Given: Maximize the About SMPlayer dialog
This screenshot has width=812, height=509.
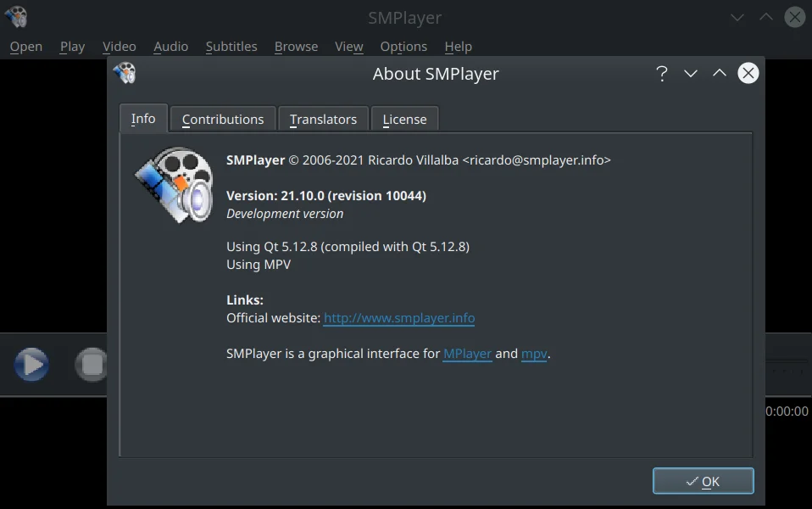Looking at the screenshot, I should coord(720,73).
